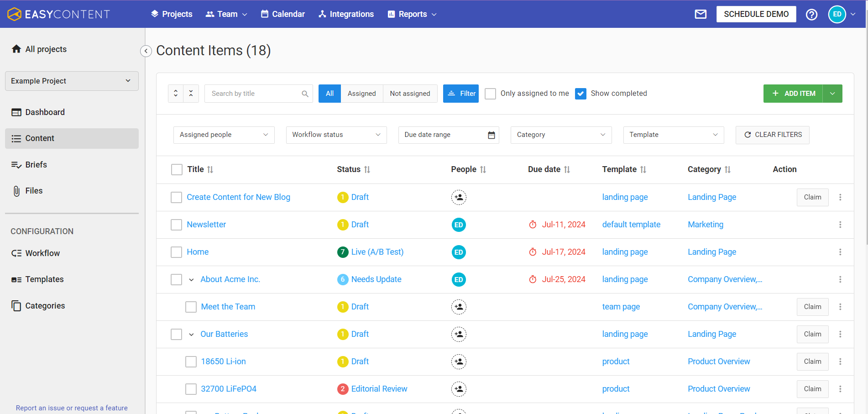
Task: Open Workflow configuration in sidebar
Action: pyautogui.click(x=72, y=253)
